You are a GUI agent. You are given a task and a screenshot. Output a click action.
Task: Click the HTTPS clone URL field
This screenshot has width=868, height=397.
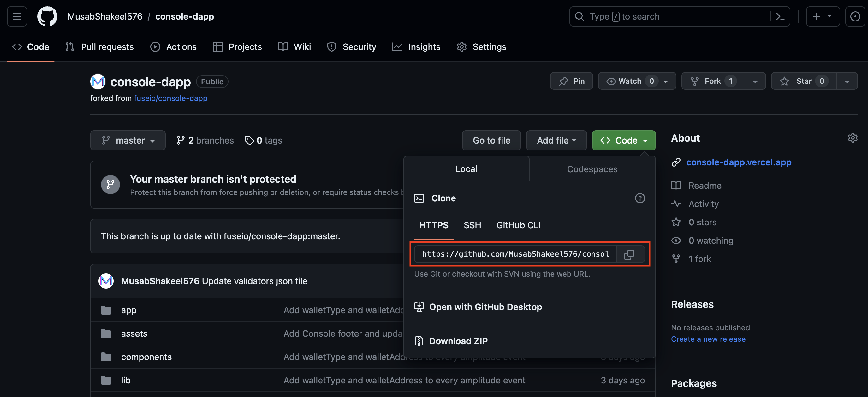[x=515, y=254]
